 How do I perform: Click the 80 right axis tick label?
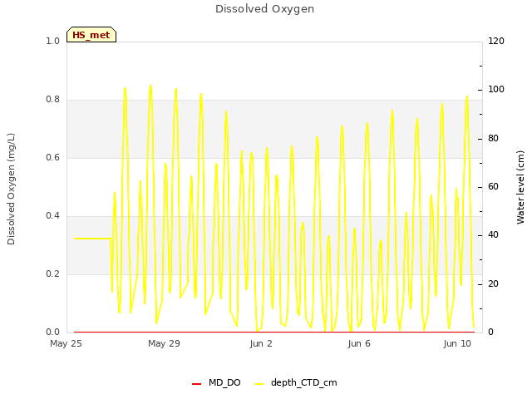coord(493,139)
